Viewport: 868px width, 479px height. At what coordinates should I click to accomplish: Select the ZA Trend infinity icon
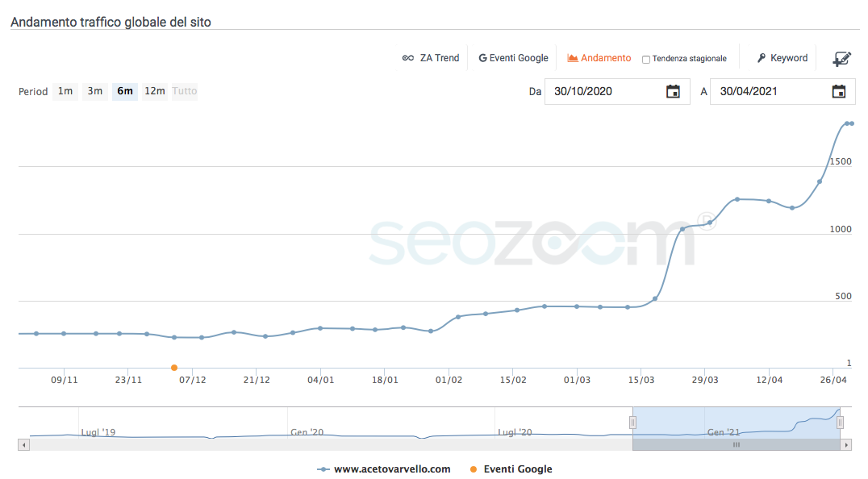tap(409, 57)
